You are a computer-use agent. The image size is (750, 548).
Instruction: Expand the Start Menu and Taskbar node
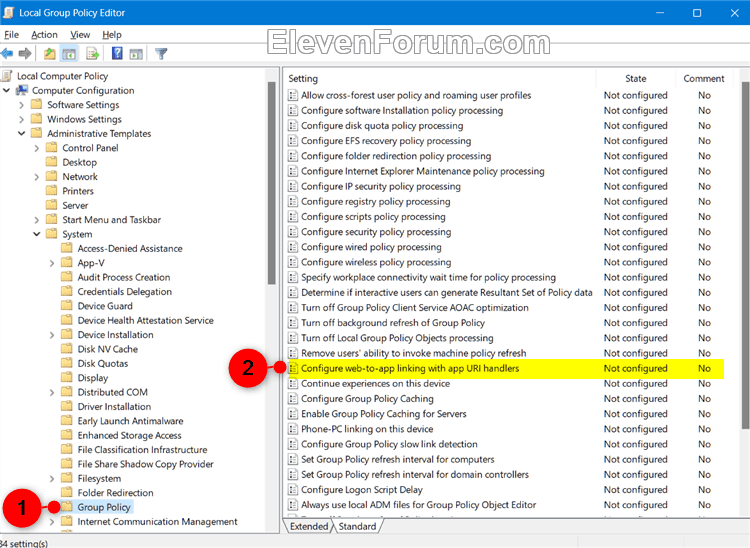(x=37, y=220)
